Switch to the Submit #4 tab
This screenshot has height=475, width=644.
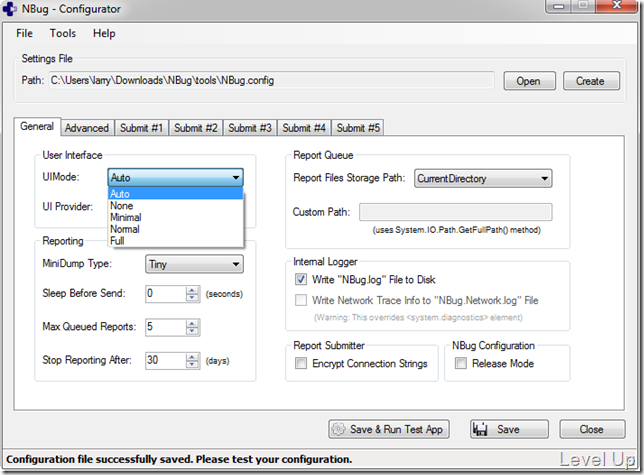tap(304, 128)
